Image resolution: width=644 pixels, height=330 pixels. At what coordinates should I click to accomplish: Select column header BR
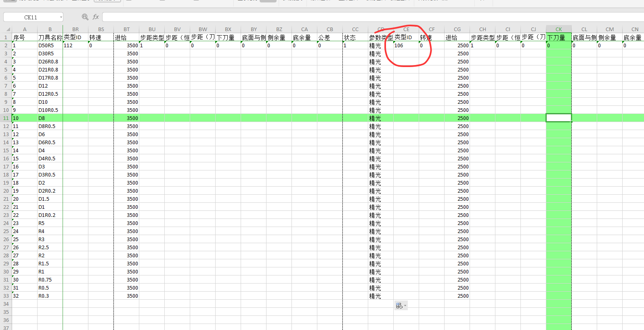click(76, 29)
